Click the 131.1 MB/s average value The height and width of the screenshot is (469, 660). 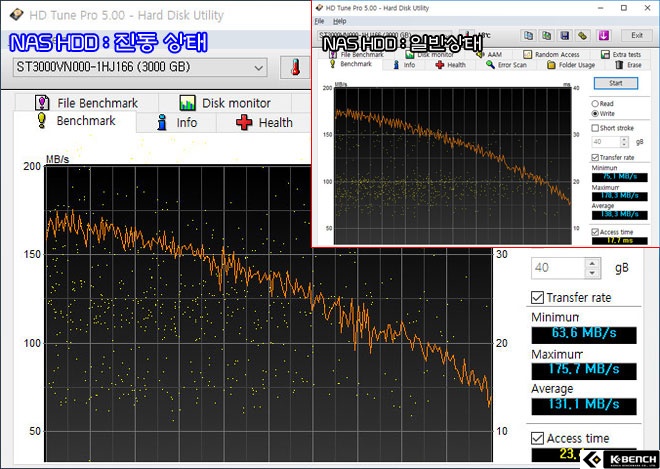point(584,405)
